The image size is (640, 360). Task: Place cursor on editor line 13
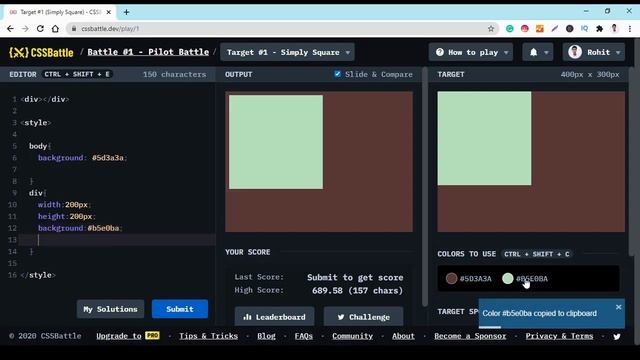(118, 240)
